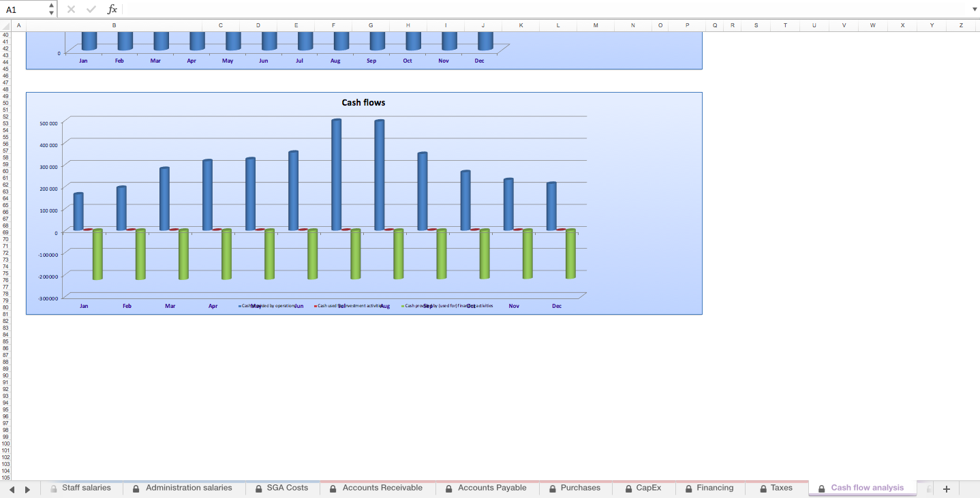This screenshot has width=980, height=498.
Task: Click the Name Box up stepper arrow
Action: pos(50,5)
